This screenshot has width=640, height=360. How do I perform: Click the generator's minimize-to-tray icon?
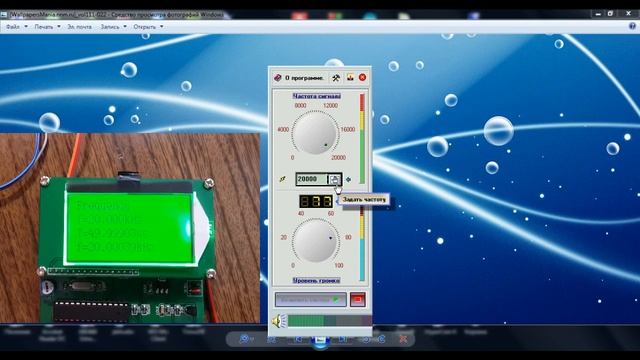click(350, 78)
